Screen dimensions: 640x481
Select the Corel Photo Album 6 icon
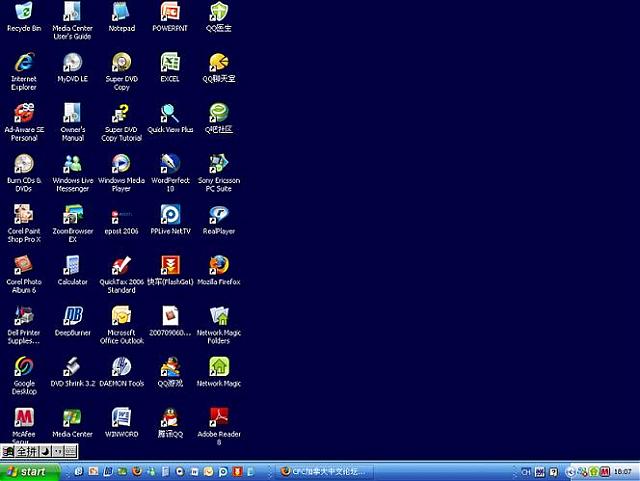pos(24,265)
